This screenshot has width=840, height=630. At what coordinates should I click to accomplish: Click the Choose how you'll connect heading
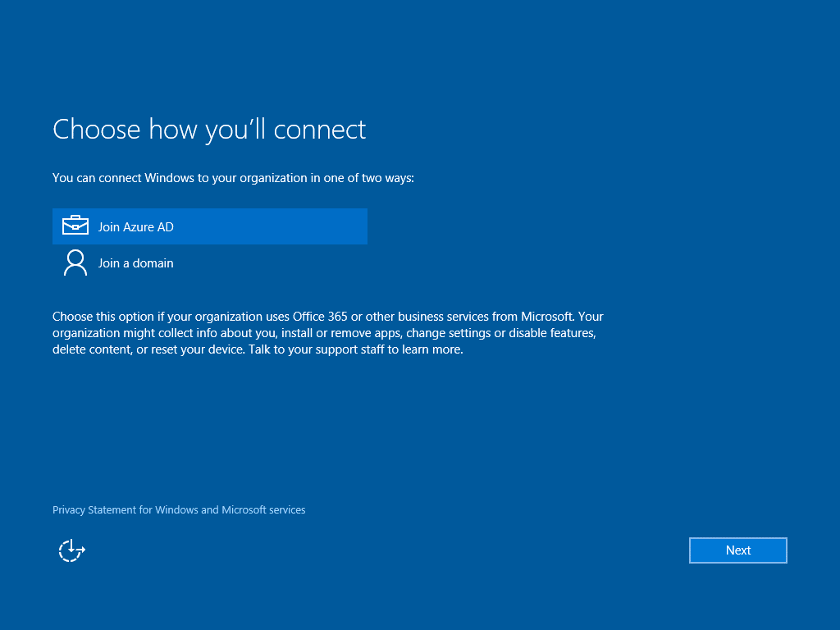click(208, 129)
